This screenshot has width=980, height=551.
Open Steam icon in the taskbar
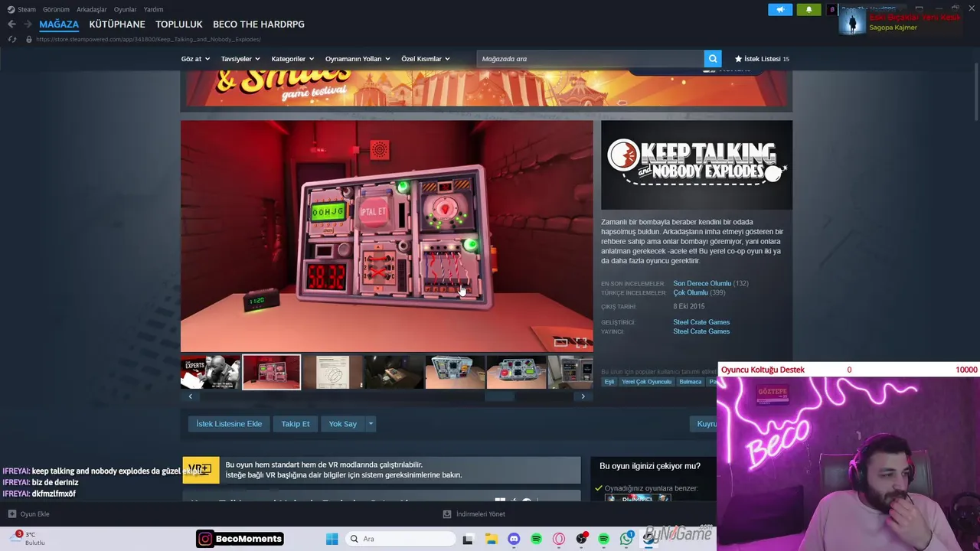point(649,539)
